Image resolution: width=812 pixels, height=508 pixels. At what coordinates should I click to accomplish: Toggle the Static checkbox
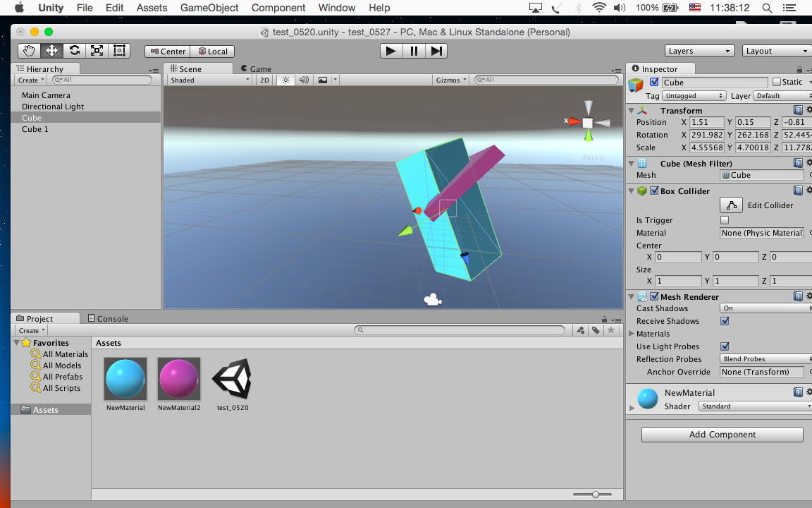click(x=777, y=83)
